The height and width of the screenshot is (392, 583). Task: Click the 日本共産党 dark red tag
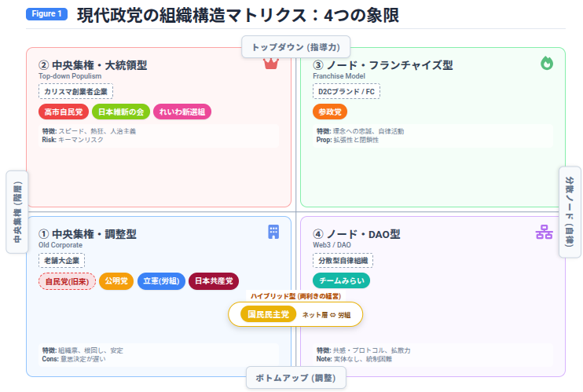(x=214, y=281)
